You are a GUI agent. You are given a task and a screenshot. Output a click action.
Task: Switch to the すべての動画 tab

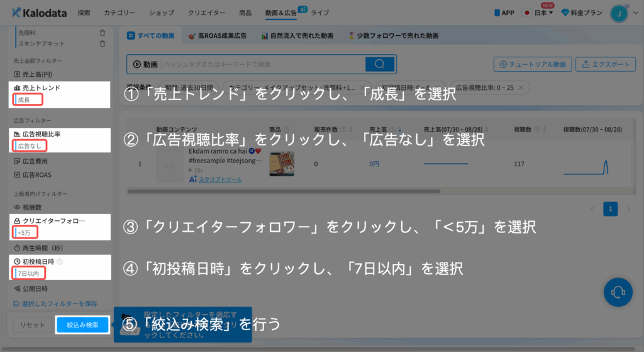(151, 36)
